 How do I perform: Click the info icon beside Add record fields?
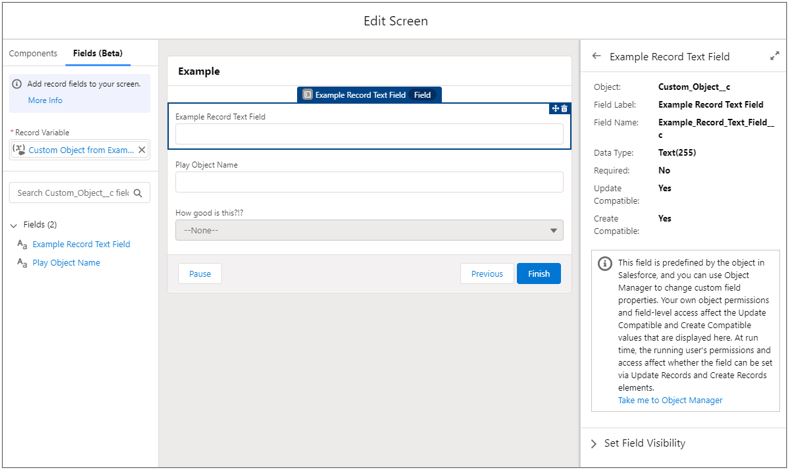coord(17,84)
